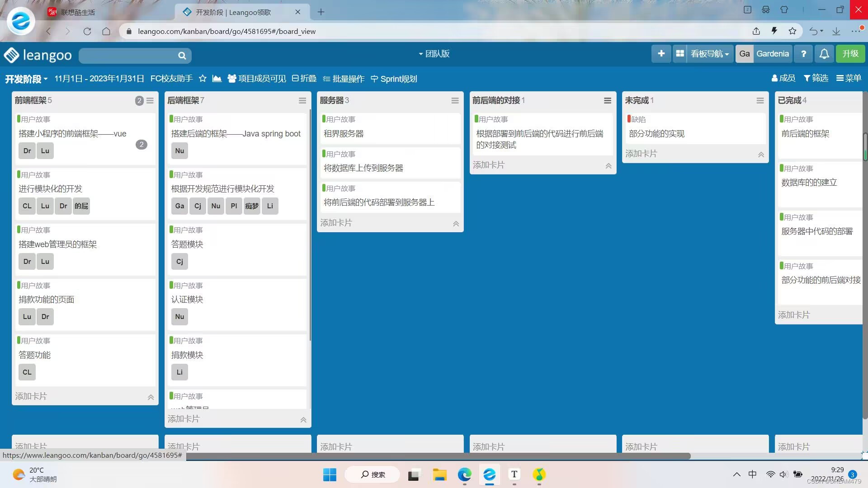
Task: Click green label on 租界服务器 card
Action: (324, 119)
